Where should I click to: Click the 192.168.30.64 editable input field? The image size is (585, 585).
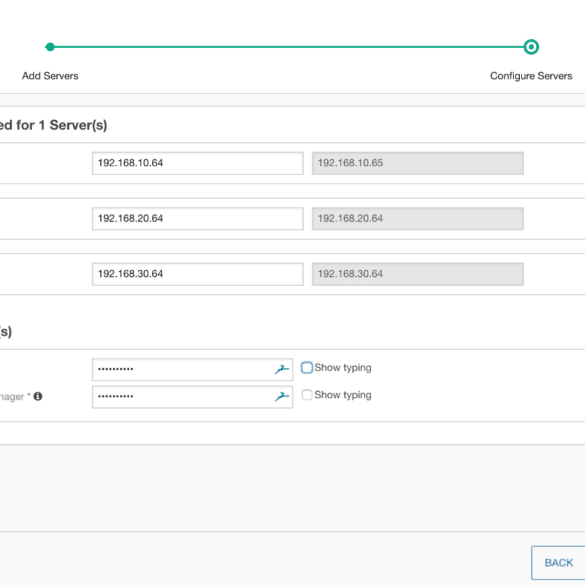pos(198,274)
